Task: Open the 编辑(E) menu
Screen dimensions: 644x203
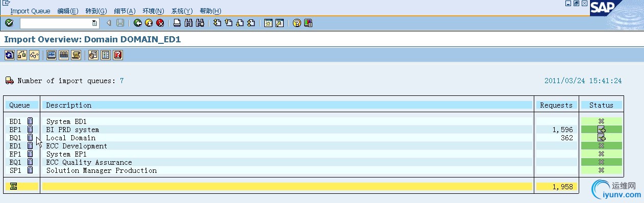Action: point(68,11)
